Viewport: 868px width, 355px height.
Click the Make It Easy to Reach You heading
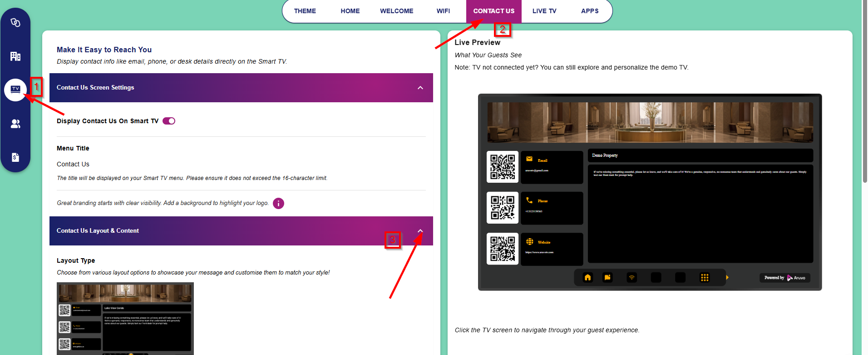pos(104,50)
